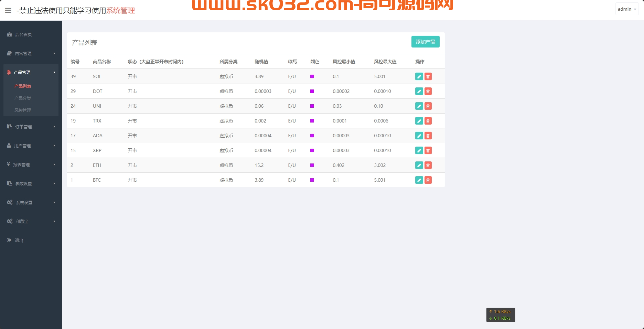
Task: Click the 系统管理 header title link
Action: click(x=120, y=11)
